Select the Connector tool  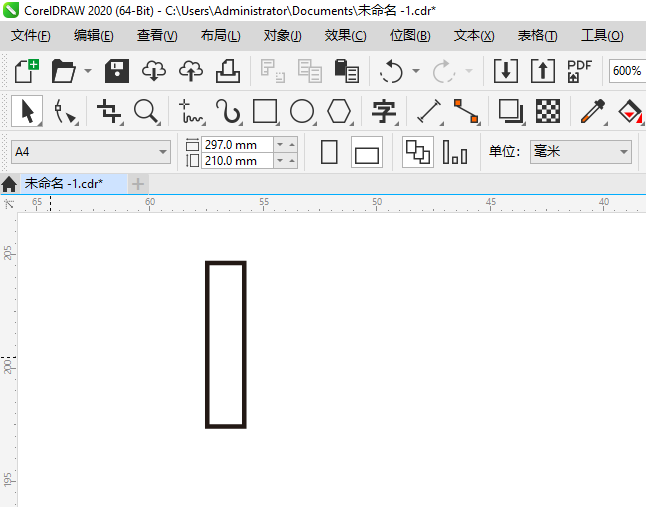466,111
